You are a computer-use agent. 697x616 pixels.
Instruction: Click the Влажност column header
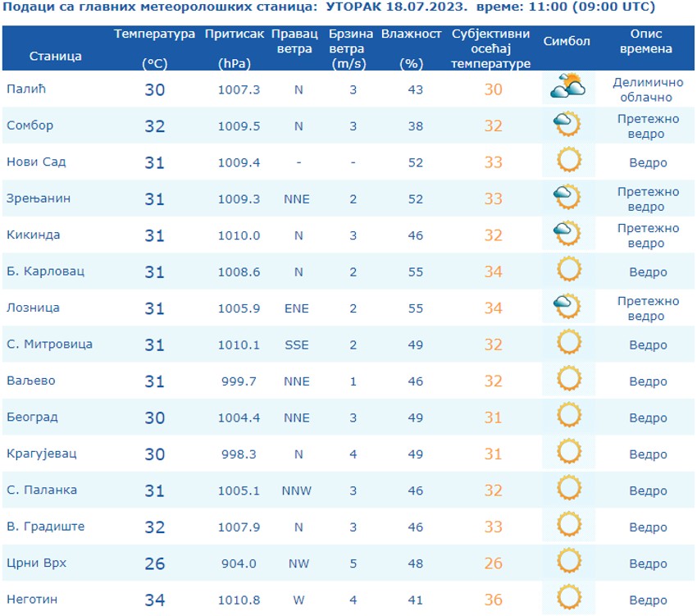(411, 48)
